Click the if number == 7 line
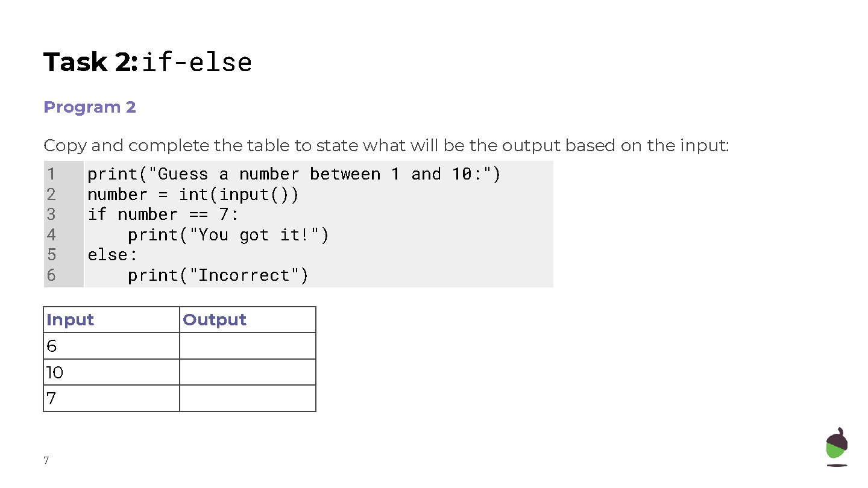 (x=163, y=214)
